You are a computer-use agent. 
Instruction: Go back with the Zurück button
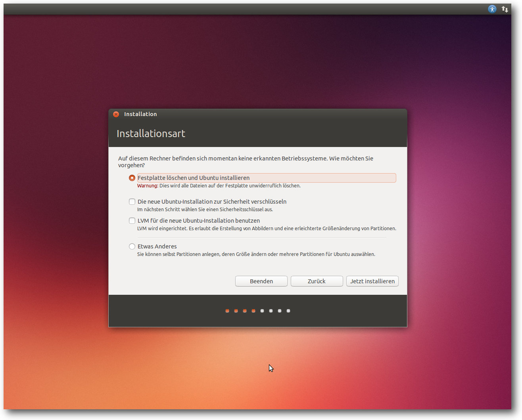(x=317, y=281)
